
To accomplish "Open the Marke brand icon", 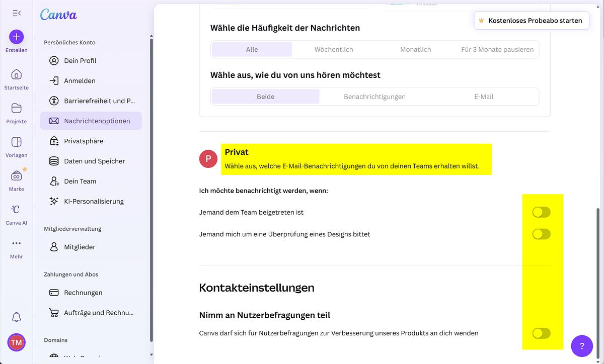I will click(16, 176).
